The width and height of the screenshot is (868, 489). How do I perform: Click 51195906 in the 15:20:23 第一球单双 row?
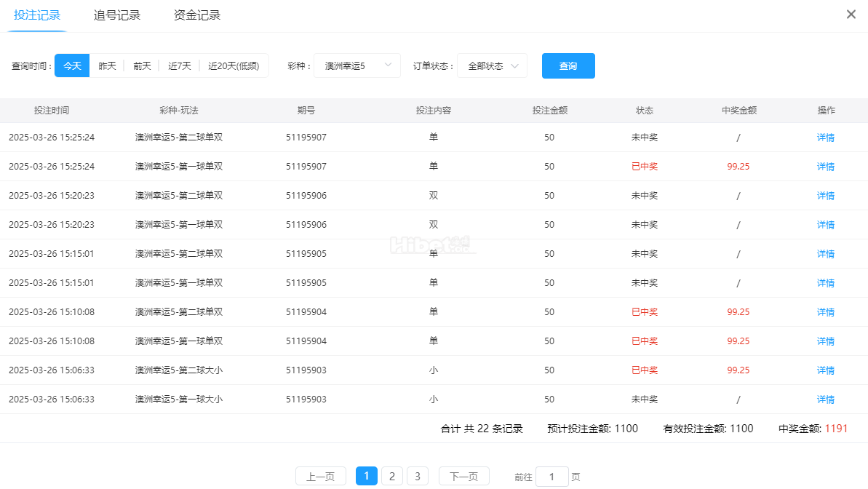point(306,224)
